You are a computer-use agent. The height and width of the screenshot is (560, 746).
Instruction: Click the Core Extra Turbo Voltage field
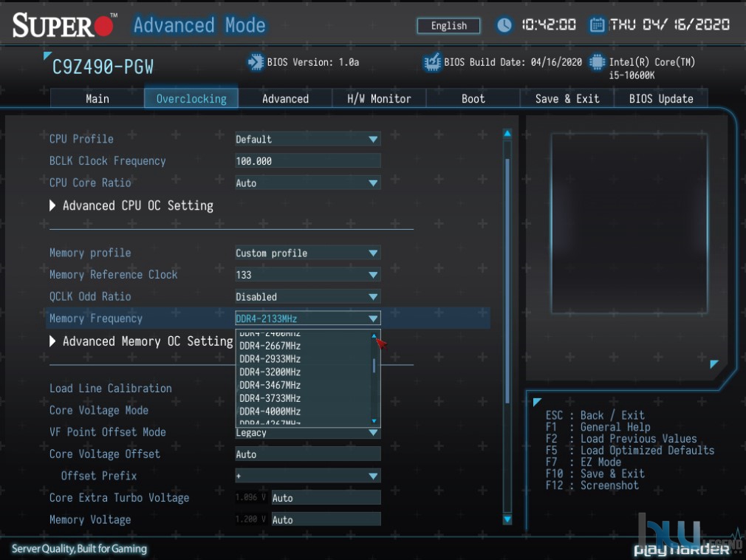pyautogui.click(x=326, y=498)
